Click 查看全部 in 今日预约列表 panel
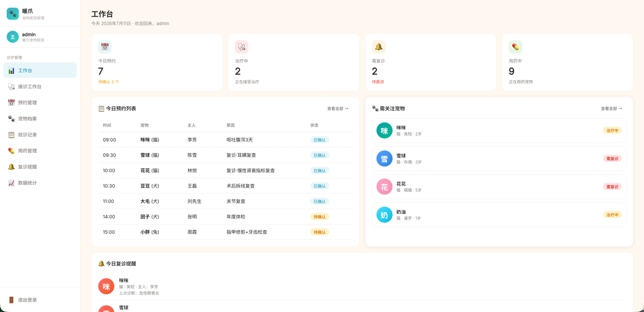Screen dimensions: 644x312 [x=338, y=109]
